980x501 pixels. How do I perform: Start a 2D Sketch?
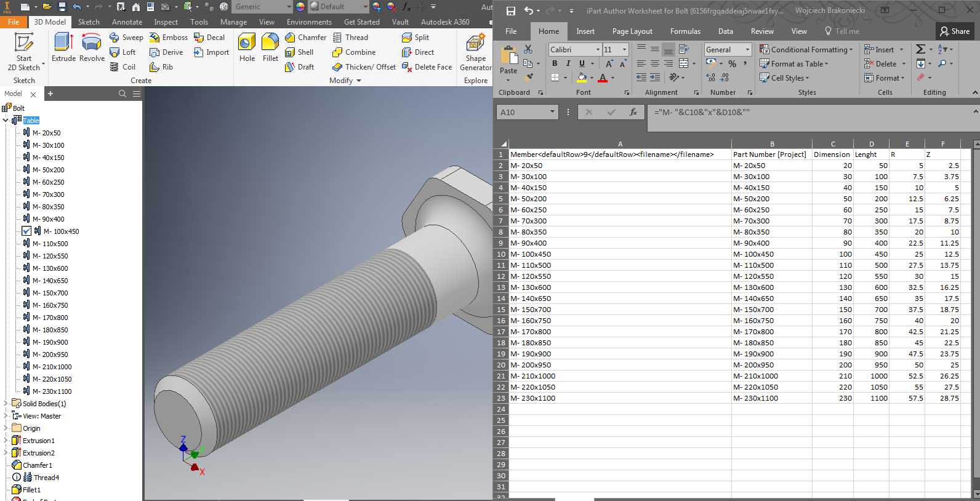coord(24,52)
